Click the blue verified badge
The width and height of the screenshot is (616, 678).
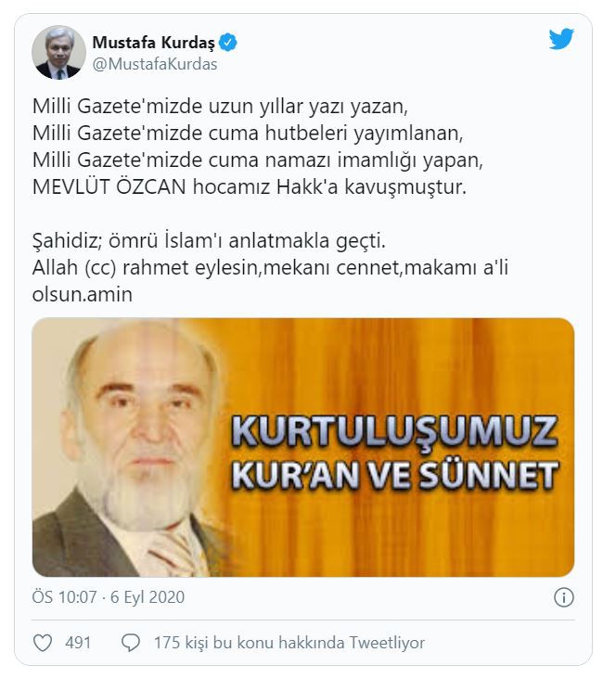coord(228,43)
